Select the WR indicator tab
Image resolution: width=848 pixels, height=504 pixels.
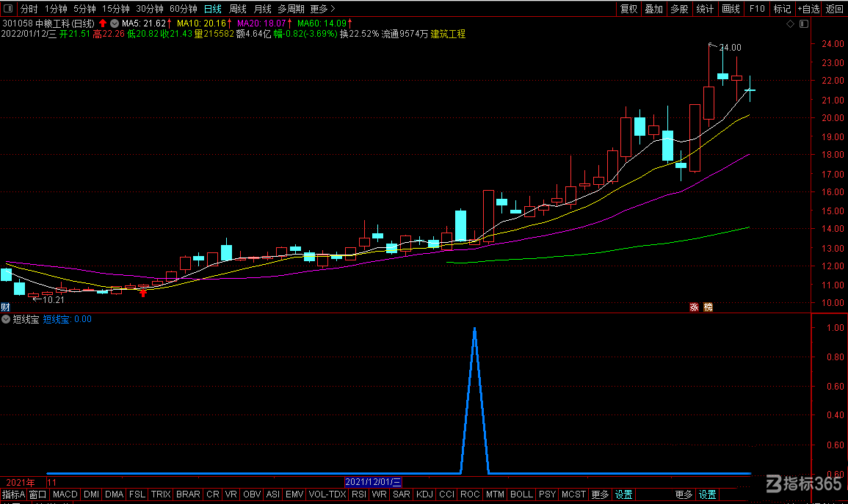click(379, 494)
